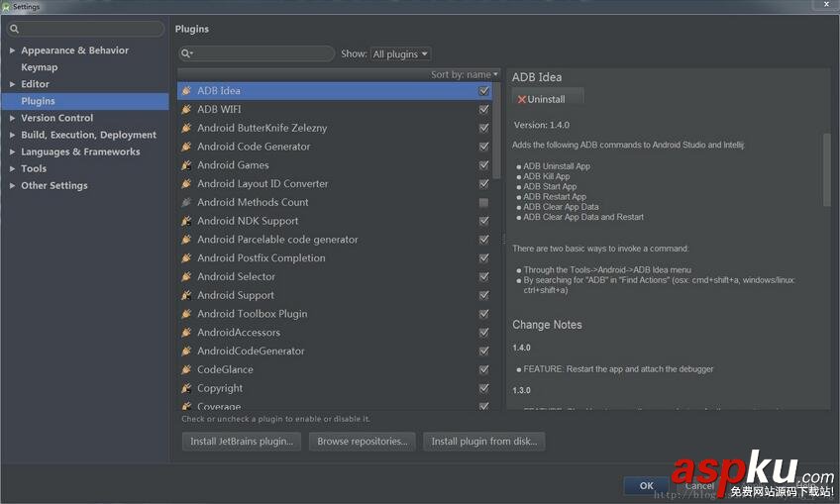Open the Show All plugins dropdown
Viewport: 840px width, 504px height.
click(401, 54)
